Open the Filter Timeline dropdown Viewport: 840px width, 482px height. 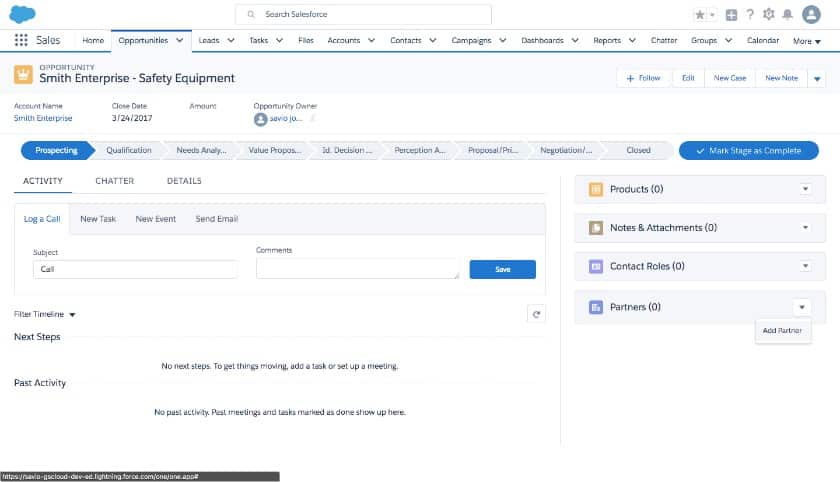[x=44, y=314]
